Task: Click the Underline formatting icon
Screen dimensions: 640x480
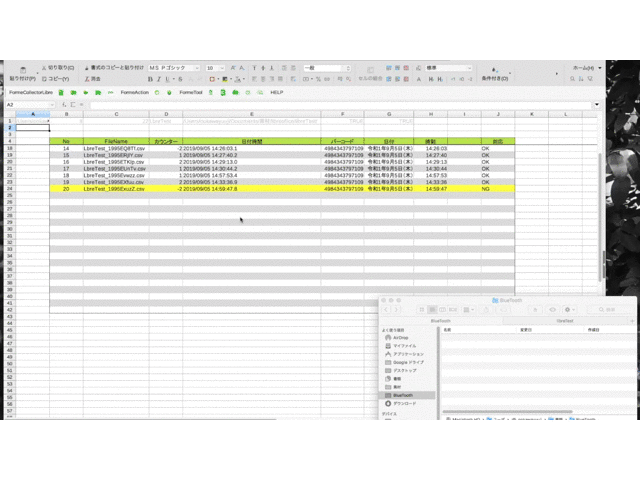Action: point(166,78)
